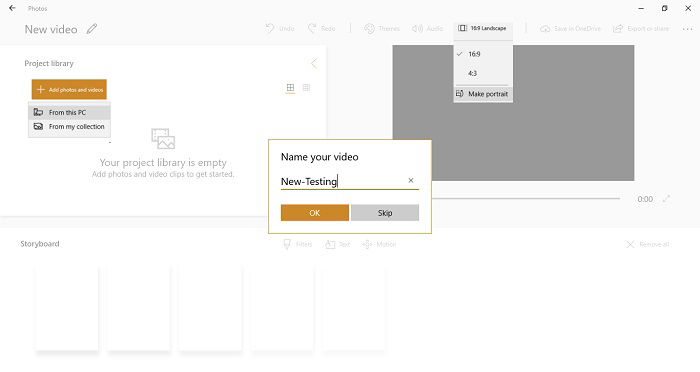Image resolution: width=700 pixels, height=372 pixels.
Task: Click the 0:00 time label
Action: coord(645,199)
